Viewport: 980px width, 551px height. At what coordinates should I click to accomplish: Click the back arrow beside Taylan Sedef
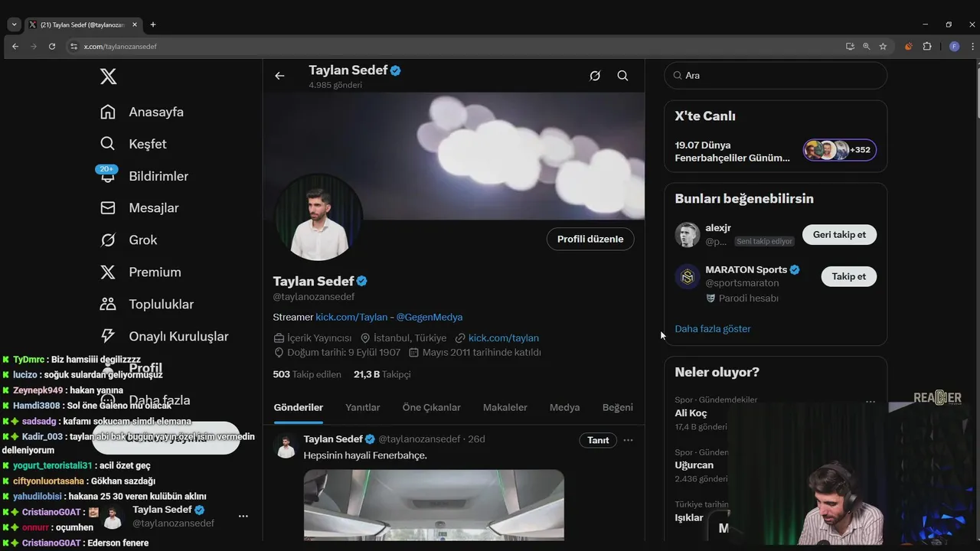point(279,76)
